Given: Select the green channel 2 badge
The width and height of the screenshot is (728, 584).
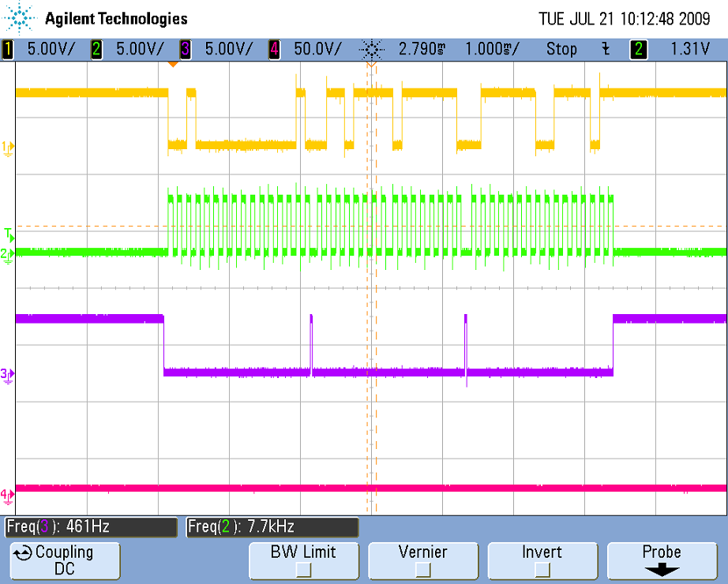Looking at the screenshot, I should pyautogui.click(x=96, y=49).
